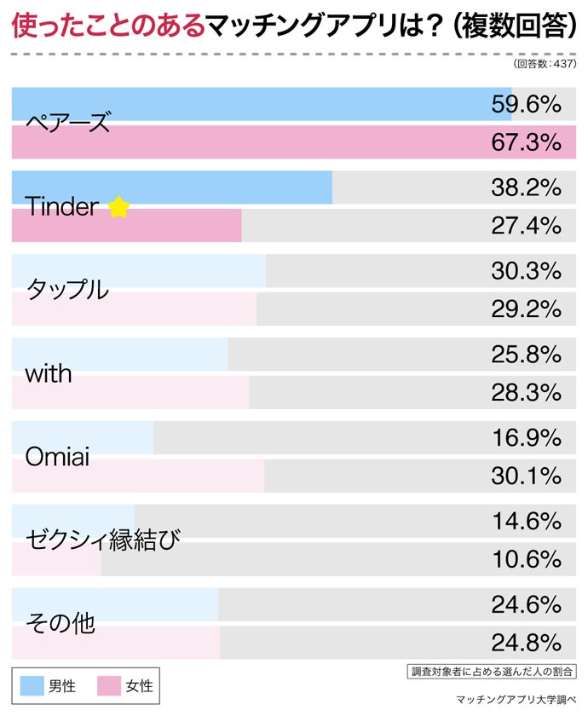Click the マッチングアプリ大学調べ credit
Viewport: 588px width, 716px height.
[x=516, y=700]
